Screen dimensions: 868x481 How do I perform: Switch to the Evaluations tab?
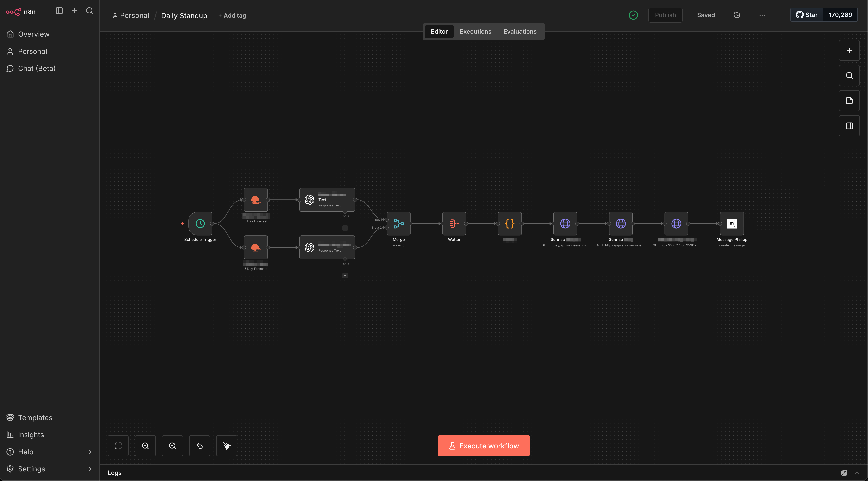(519, 32)
